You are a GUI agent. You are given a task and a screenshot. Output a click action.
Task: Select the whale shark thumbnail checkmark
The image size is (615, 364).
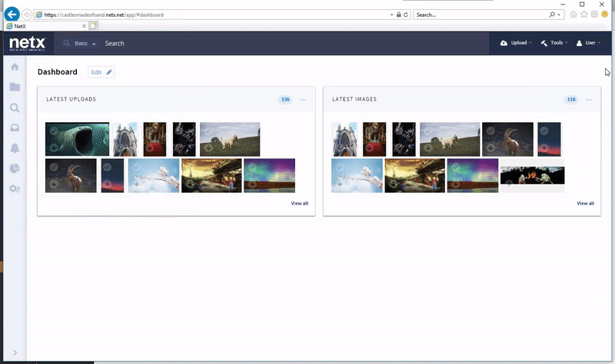coord(53,130)
